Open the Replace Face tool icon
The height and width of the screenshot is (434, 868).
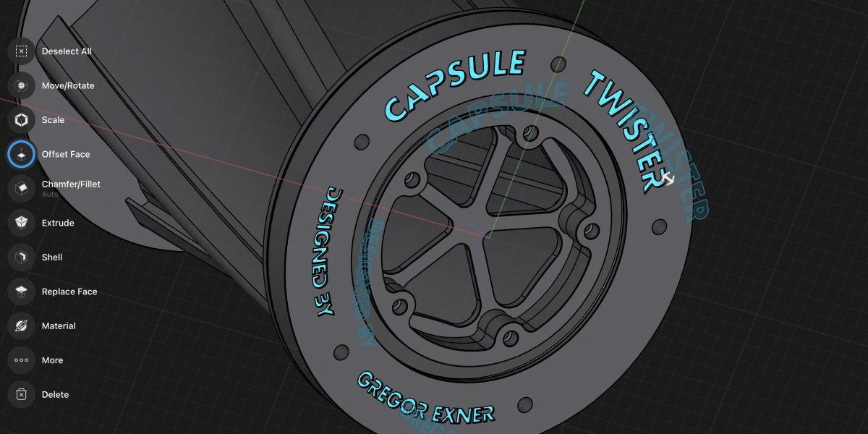click(x=21, y=292)
